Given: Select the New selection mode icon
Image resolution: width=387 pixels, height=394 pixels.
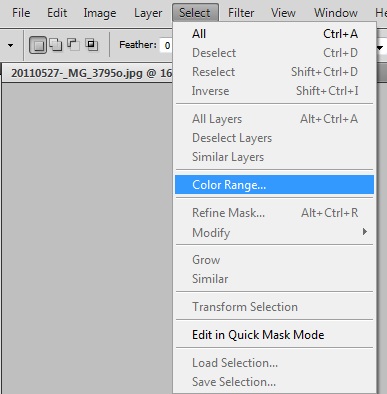Looking at the screenshot, I should (x=38, y=45).
